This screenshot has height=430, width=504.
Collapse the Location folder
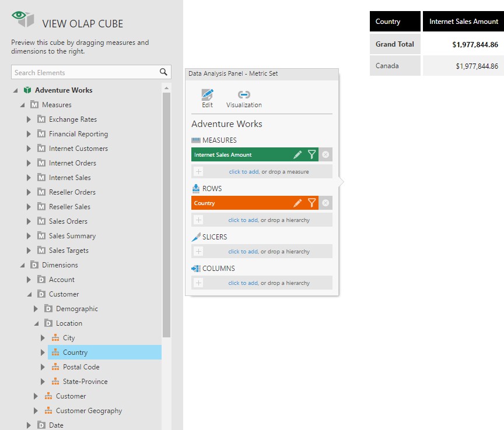pyautogui.click(x=36, y=323)
